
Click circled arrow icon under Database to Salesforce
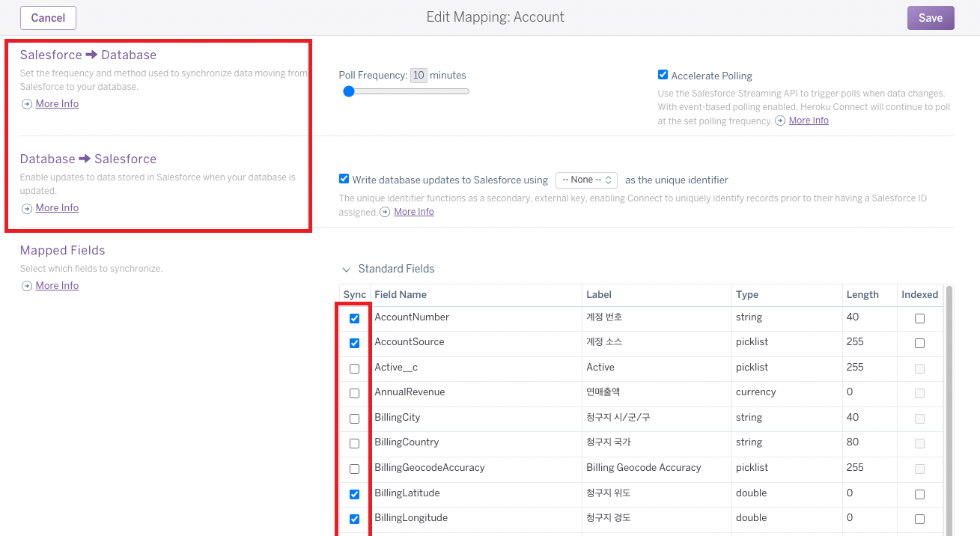click(27, 208)
